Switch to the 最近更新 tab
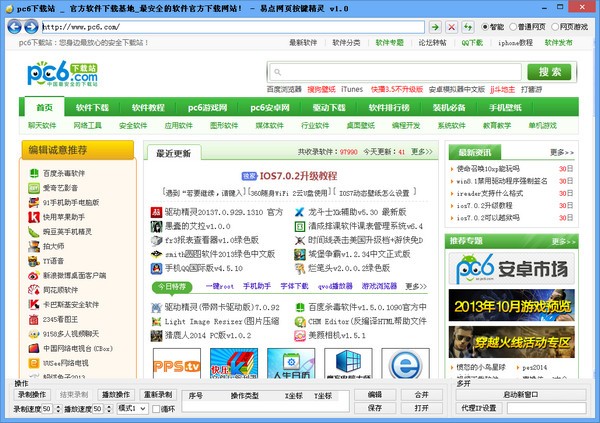 173,153
